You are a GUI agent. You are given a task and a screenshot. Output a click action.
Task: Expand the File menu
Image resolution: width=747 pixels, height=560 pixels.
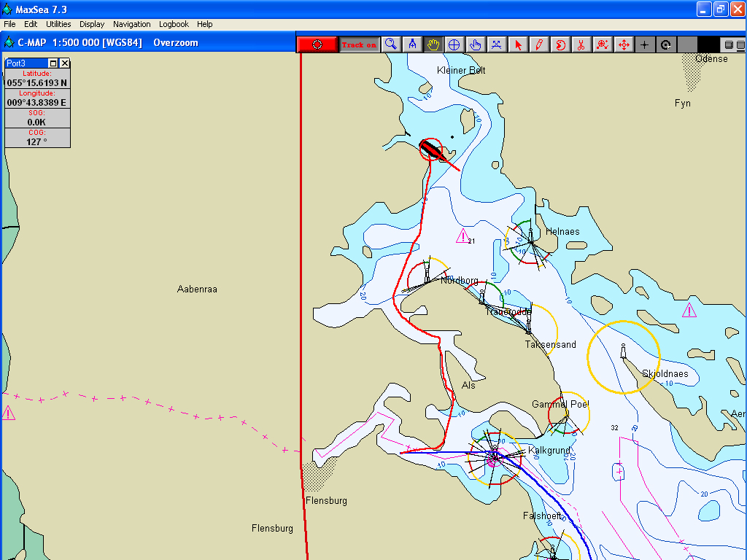(x=9, y=24)
